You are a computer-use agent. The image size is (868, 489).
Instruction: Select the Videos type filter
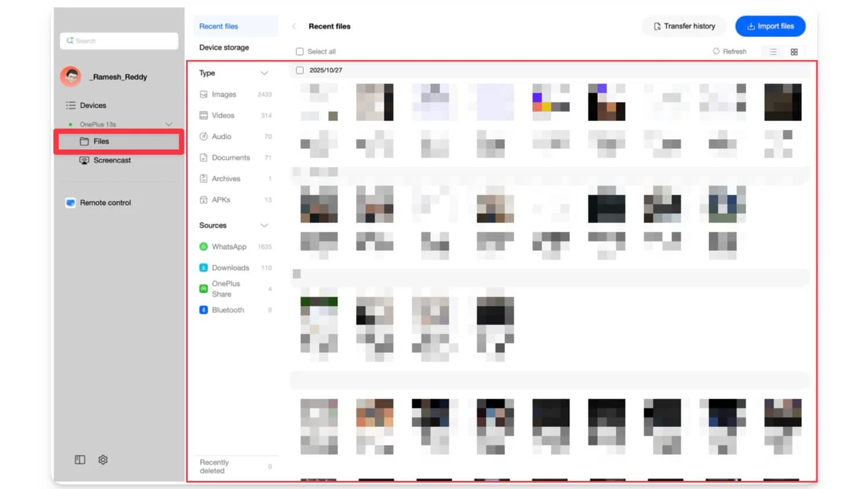click(222, 115)
